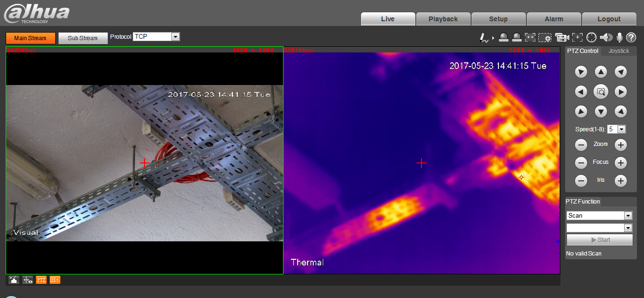
Task: Open the Speed(1-8) dropdown
Action: 621,129
